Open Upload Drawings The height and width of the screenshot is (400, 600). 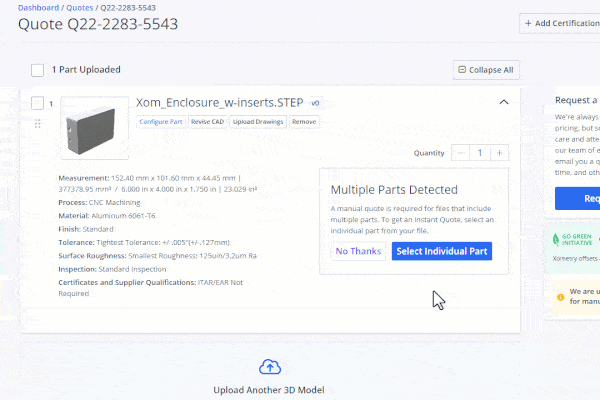[258, 121]
